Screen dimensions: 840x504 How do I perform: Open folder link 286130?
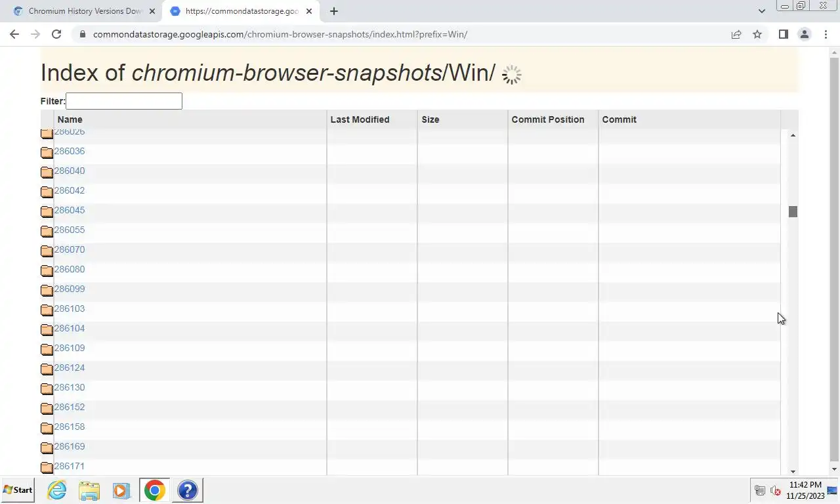70,387
